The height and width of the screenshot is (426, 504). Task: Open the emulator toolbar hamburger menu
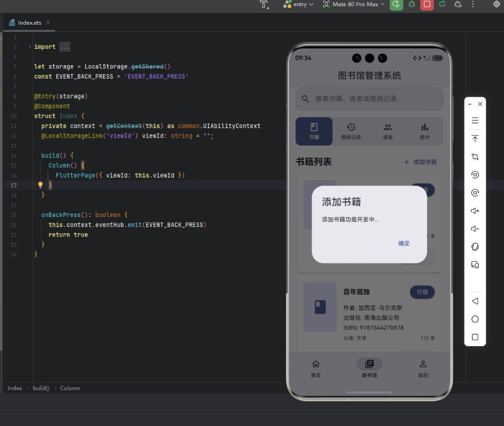[x=475, y=121]
